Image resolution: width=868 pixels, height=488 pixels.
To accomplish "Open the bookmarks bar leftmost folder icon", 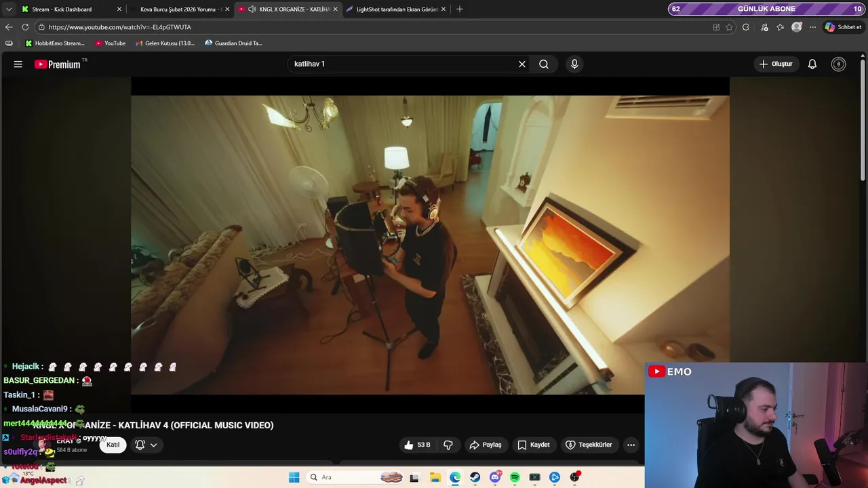I will (x=9, y=43).
